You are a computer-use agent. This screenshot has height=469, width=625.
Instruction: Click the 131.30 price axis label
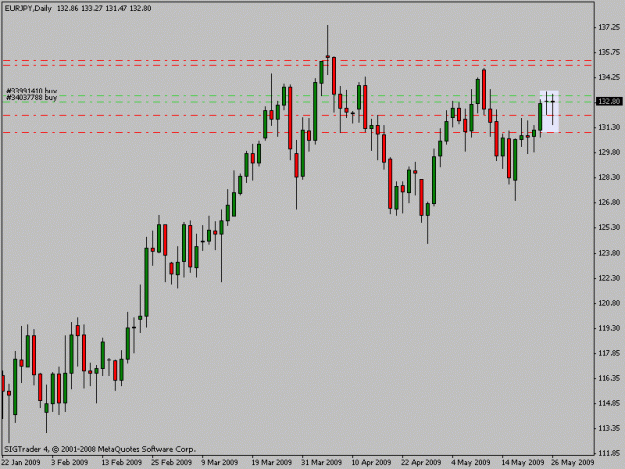(x=609, y=127)
